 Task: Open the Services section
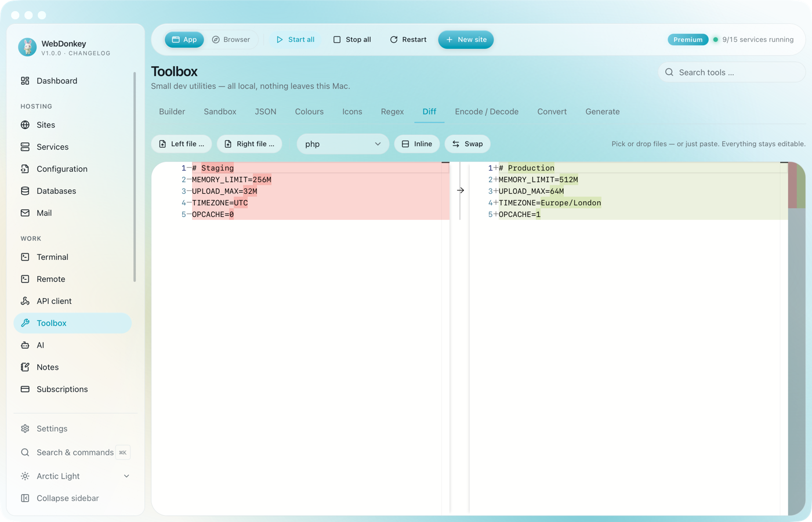point(72,147)
